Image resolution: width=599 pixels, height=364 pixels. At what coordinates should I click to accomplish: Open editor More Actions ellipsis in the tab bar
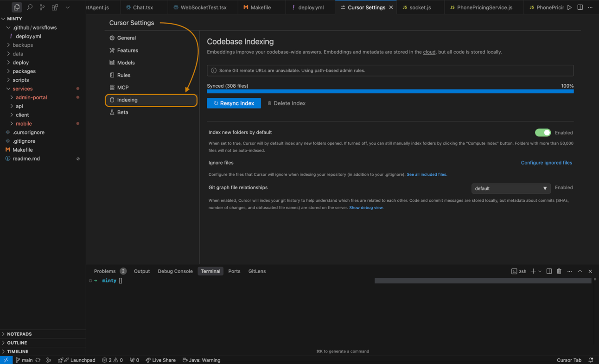click(x=590, y=7)
